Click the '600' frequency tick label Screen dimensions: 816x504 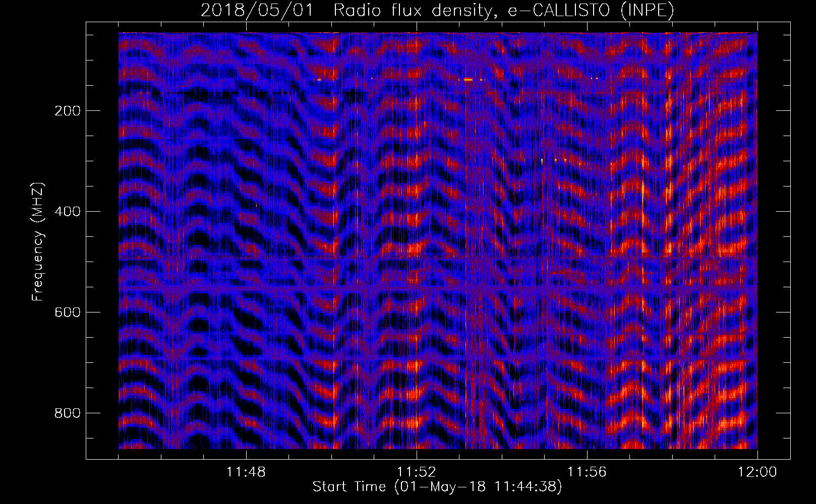click(x=68, y=312)
